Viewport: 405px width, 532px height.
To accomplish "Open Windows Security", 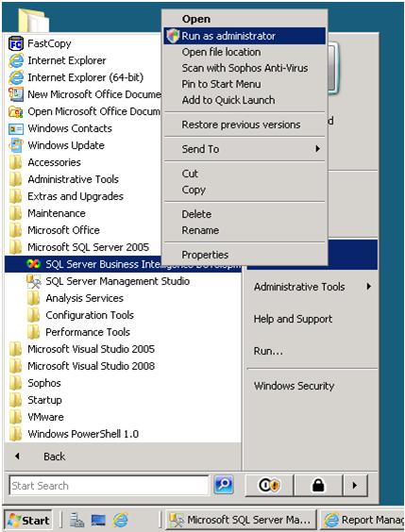I will click(294, 386).
